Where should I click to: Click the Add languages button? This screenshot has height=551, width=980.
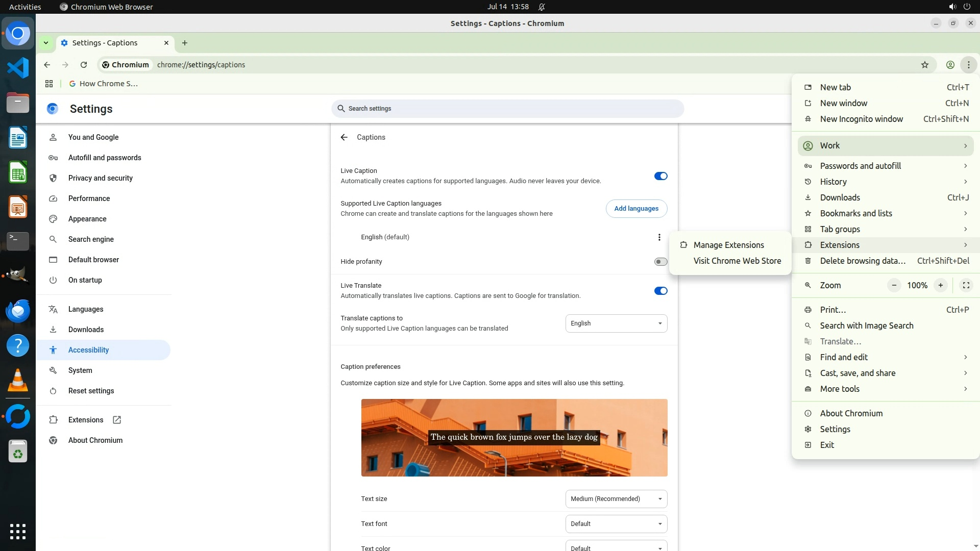pos(636,209)
